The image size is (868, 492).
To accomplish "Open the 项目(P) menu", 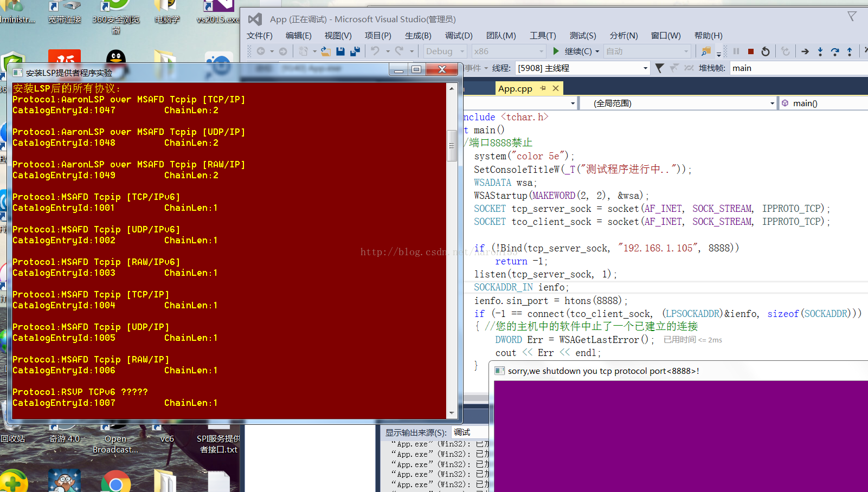I will click(x=378, y=35).
